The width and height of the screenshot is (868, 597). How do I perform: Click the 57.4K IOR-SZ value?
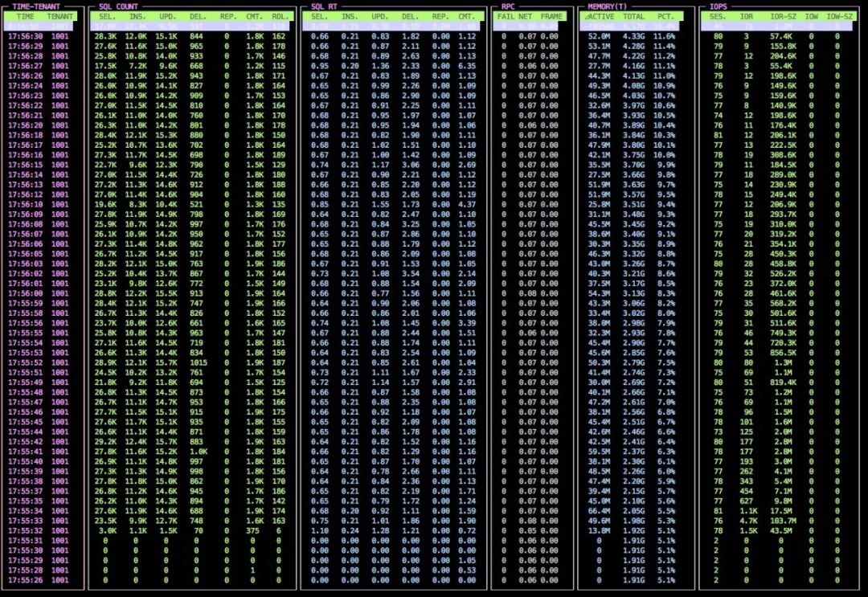pos(781,36)
